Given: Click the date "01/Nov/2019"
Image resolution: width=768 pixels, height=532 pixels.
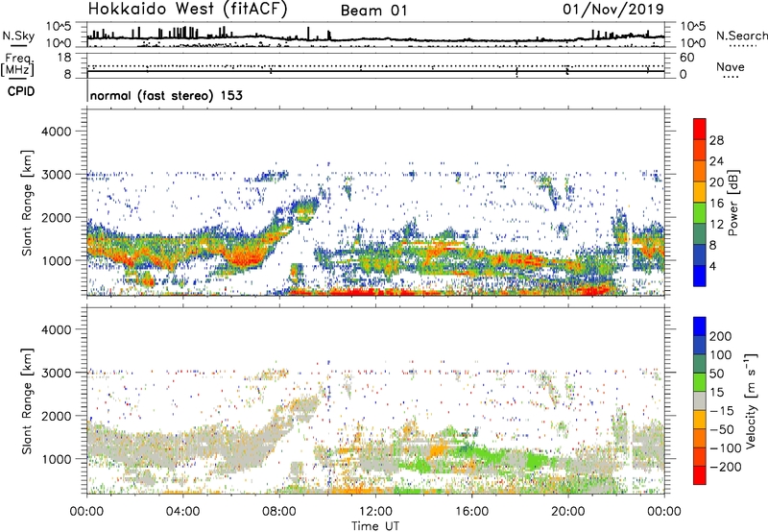Looking at the screenshot, I should 613,9.
